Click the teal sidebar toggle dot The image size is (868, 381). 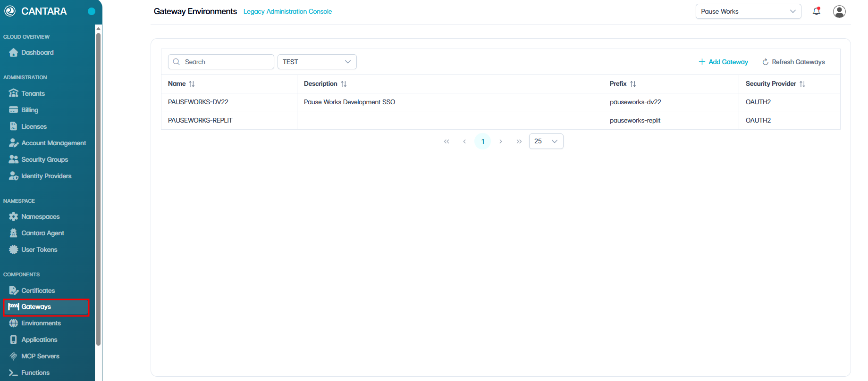(x=92, y=11)
